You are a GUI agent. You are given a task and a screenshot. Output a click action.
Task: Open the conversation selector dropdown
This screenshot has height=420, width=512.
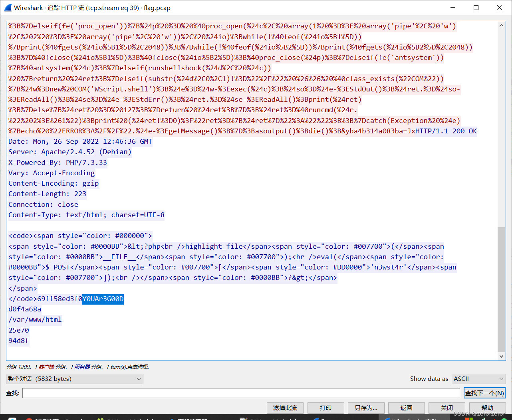coord(75,379)
